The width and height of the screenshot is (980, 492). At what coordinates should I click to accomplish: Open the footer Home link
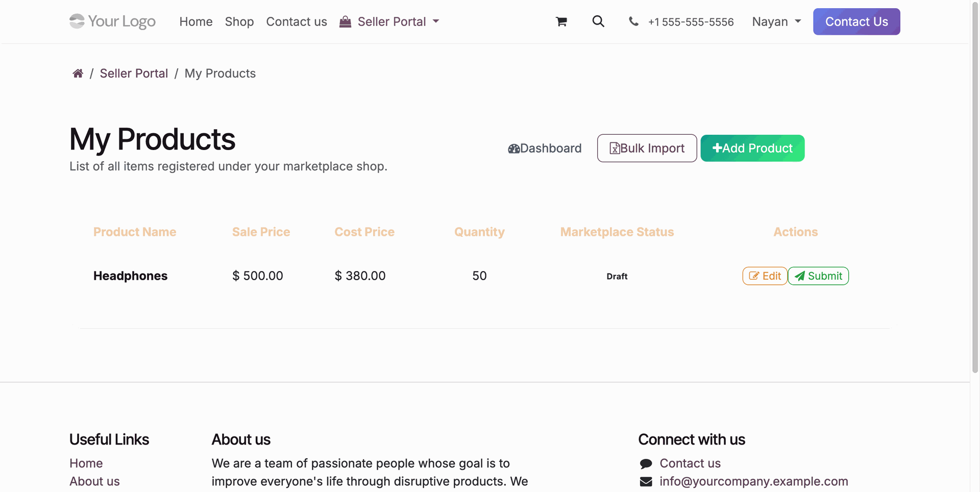coord(86,463)
